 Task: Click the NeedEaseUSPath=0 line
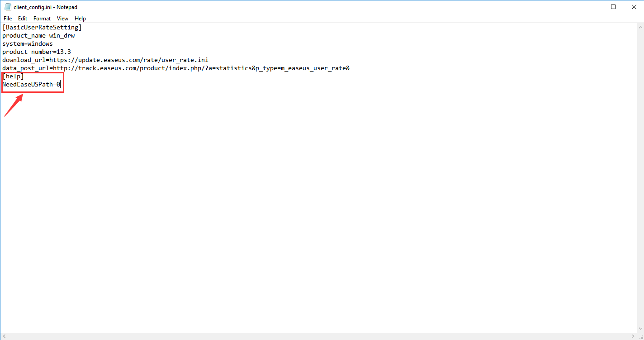31,84
